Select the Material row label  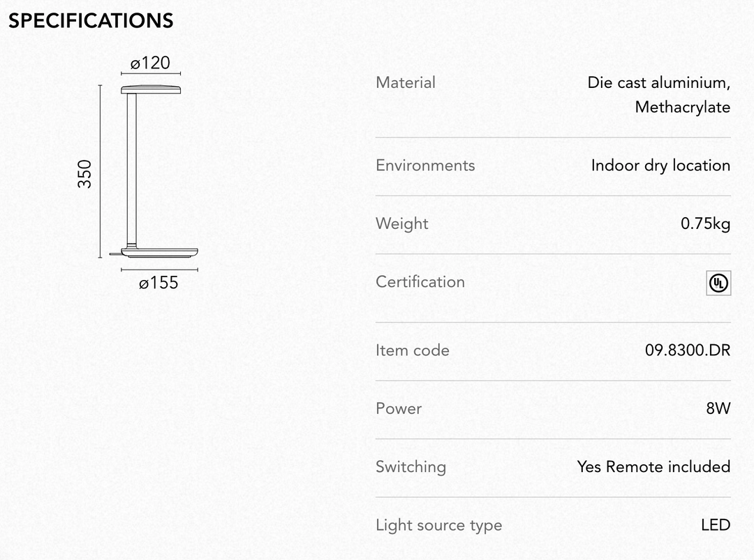click(406, 82)
